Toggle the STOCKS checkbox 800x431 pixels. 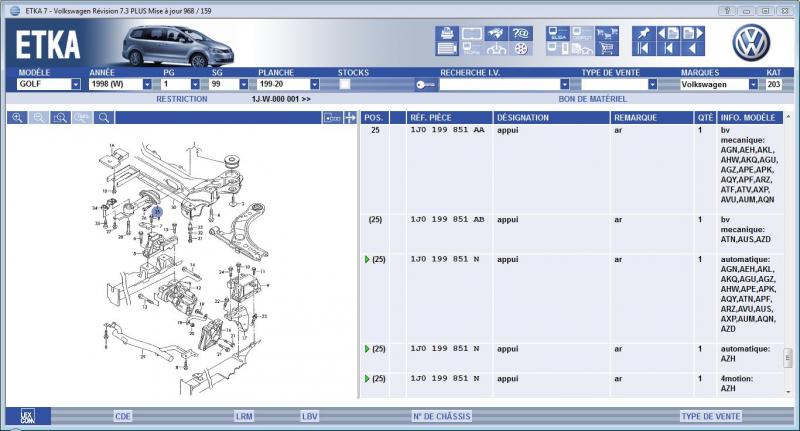345,85
